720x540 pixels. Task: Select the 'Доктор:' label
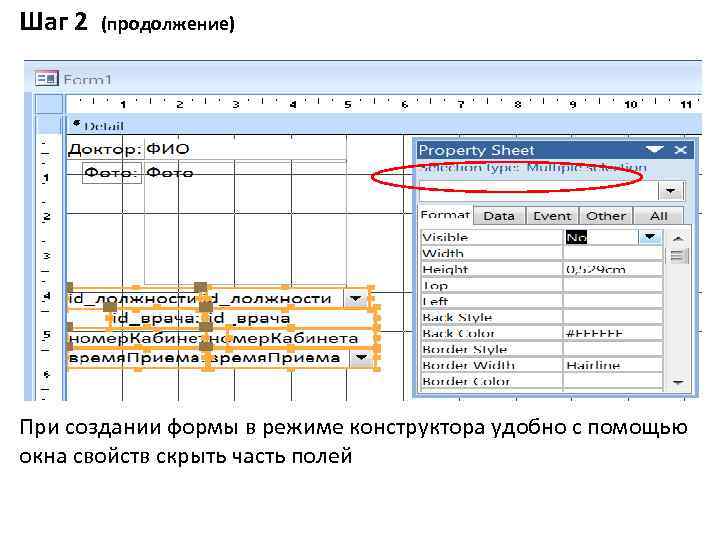(x=105, y=149)
